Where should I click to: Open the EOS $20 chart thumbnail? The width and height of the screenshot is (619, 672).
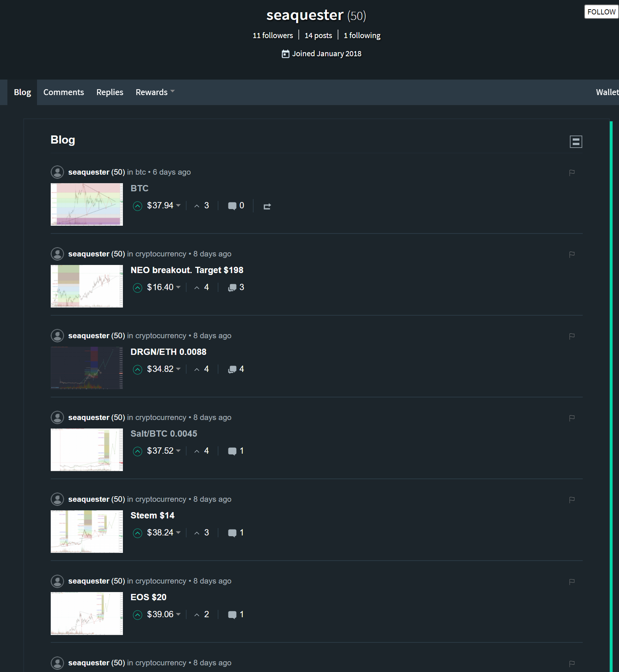87,613
